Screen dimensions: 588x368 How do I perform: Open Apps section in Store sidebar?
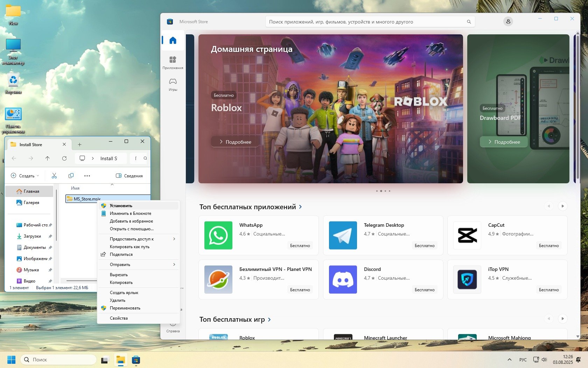point(173,62)
